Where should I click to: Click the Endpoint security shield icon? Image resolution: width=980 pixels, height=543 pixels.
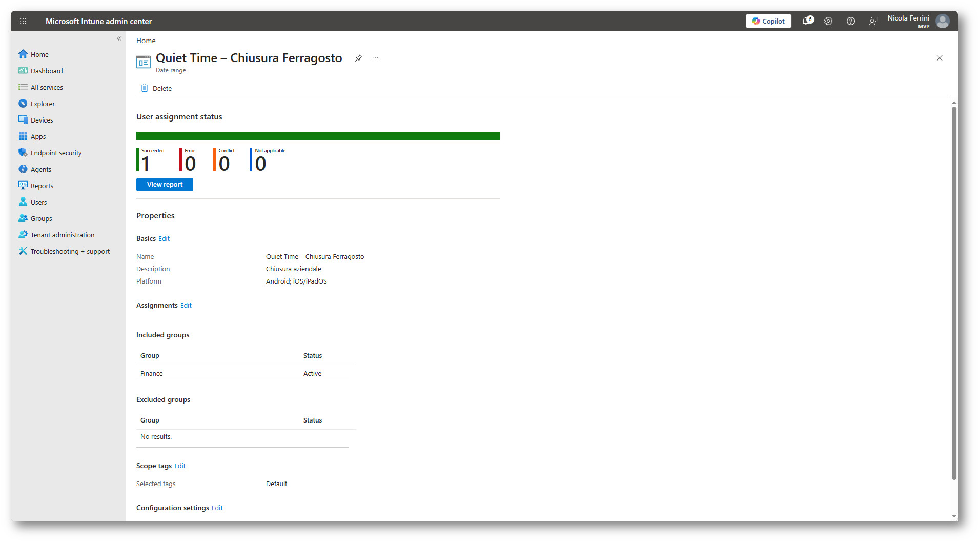[x=23, y=153]
